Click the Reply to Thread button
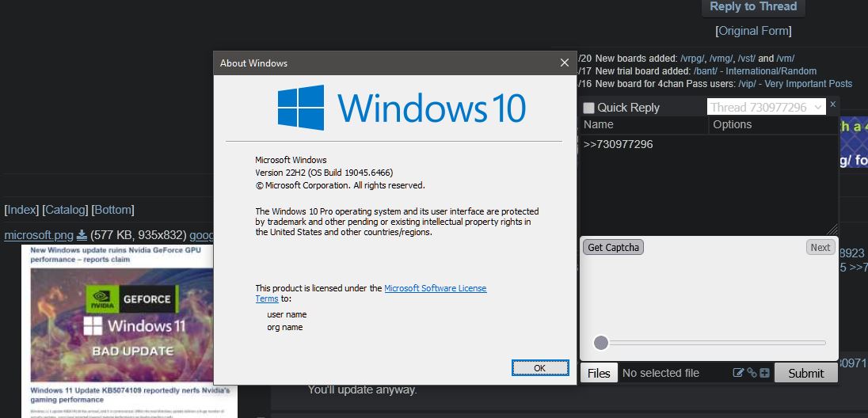 (753, 6)
